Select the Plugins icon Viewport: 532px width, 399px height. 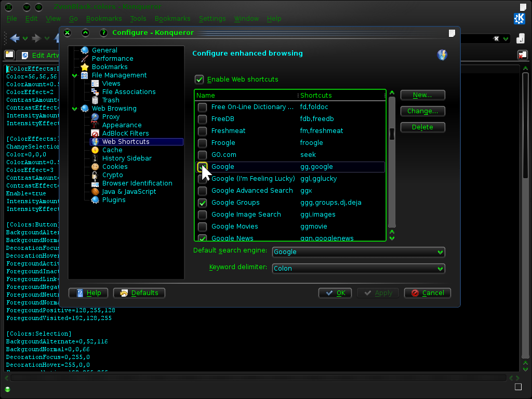click(95, 200)
